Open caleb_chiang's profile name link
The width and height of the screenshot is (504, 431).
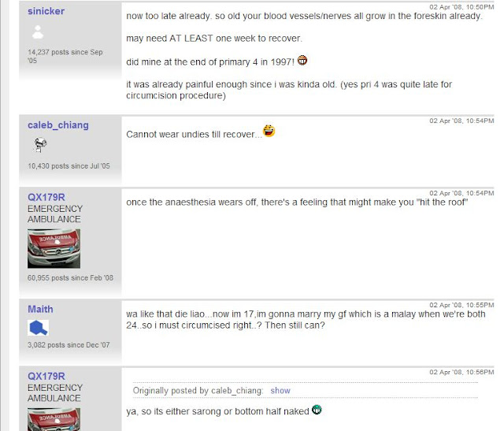58,124
